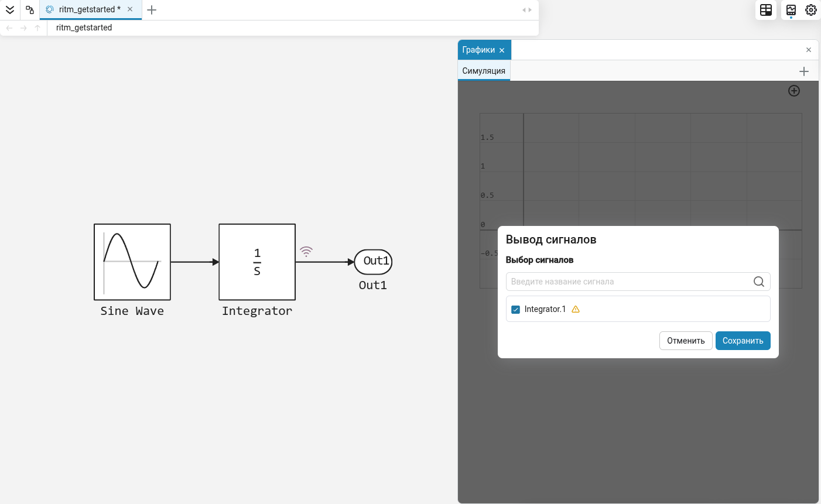821x504 pixels.
Task: Click the Выбор сигналов heading
Action: 539,260
